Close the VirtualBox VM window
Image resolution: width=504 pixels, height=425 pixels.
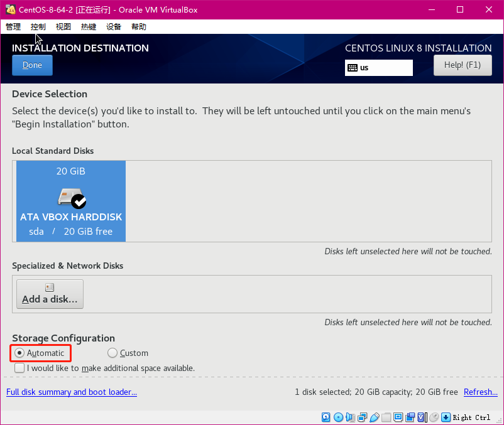click(488, 9)
